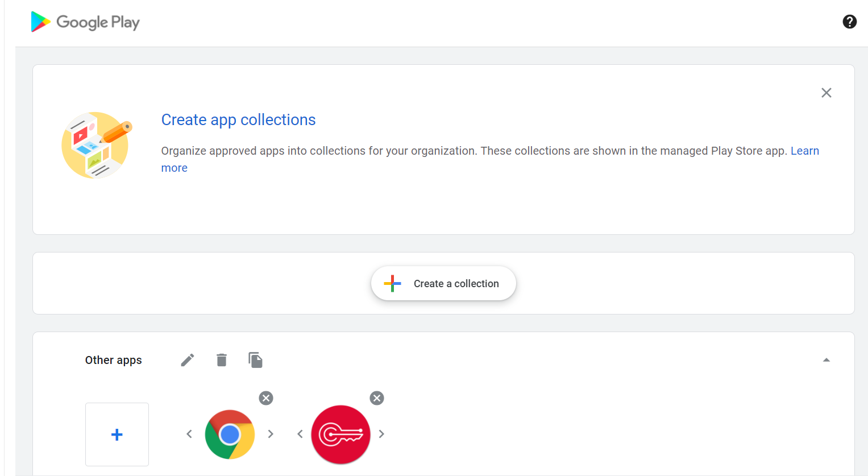Move Chrome left in the collection
Viewport: 868px width, 476px height.
(x=189, y=434)
